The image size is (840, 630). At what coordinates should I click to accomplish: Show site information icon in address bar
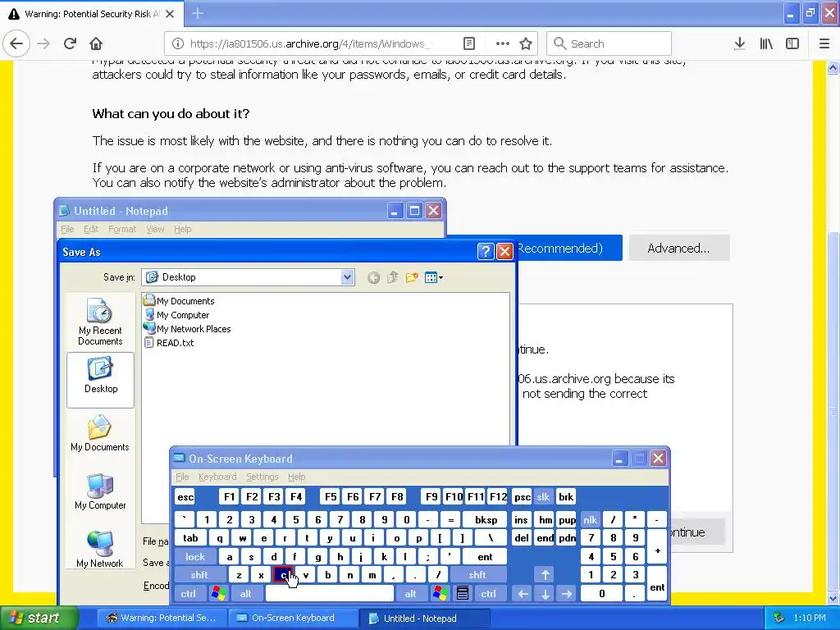click(x=178, y=43)
